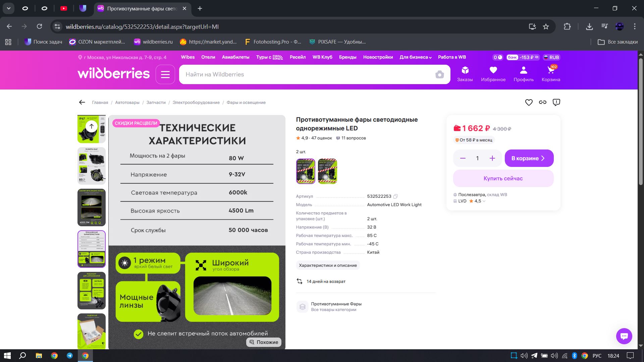Increase quantity with the plus button
The image size is (644, 362).
tap(492, 158)
